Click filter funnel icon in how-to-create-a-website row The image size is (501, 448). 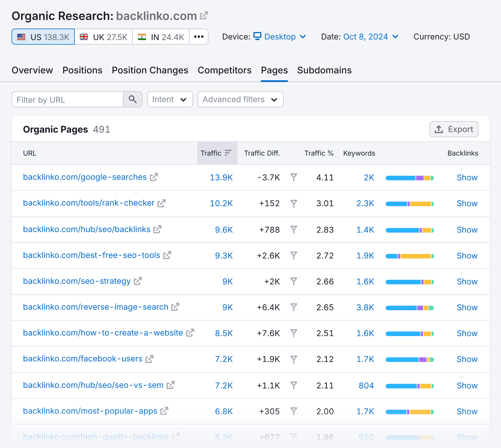click(294, 333)
